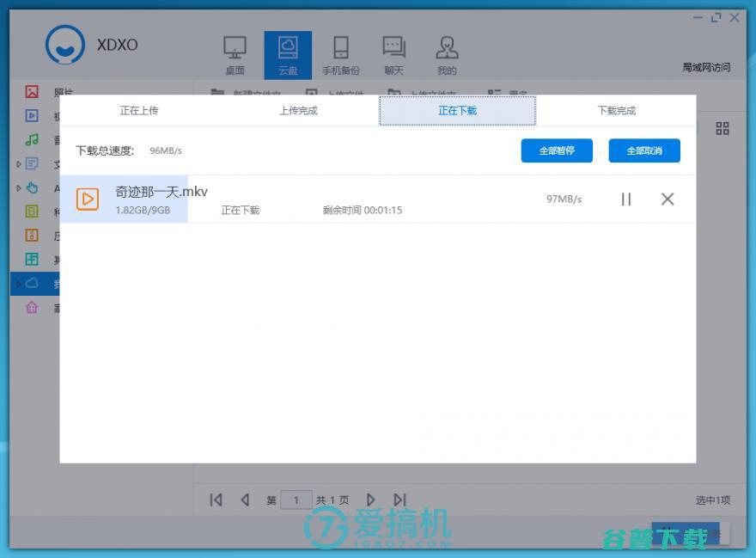Go to the previous page
756x558 pixels.
point(245,500)
